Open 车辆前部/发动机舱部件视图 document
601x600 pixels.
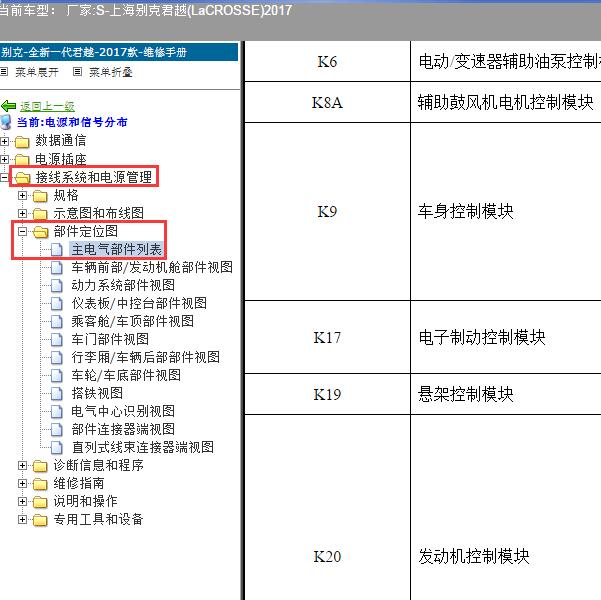click(152, 267)
